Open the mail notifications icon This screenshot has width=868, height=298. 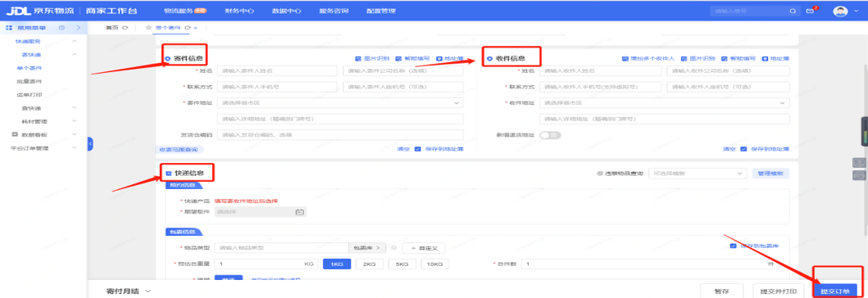811,11
